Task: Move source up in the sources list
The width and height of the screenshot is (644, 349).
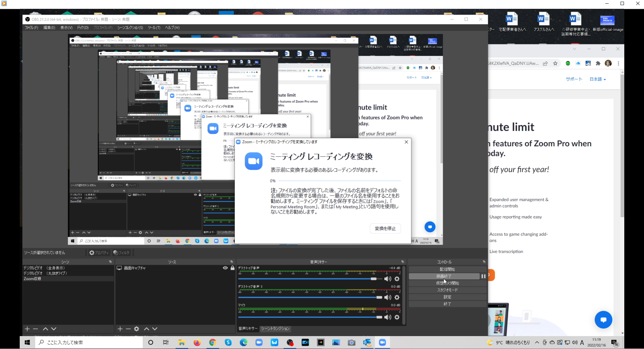Action: [146, 329]
